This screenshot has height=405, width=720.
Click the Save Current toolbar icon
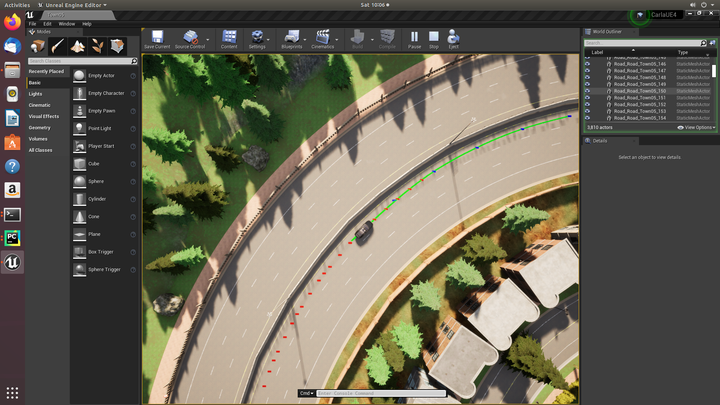(x=157, y=37)
